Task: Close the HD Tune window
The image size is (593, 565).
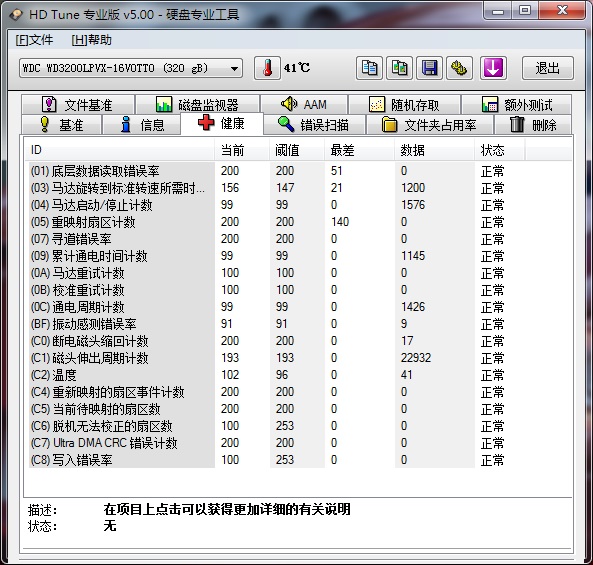Action: [x=562, y=11]
